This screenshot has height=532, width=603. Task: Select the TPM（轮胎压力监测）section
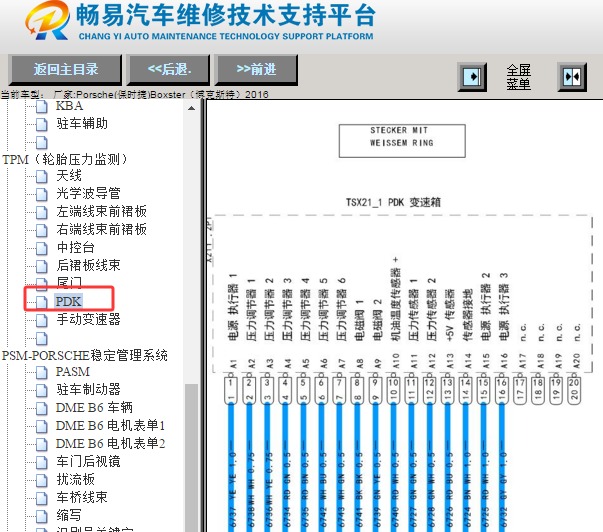coord(65,159)
